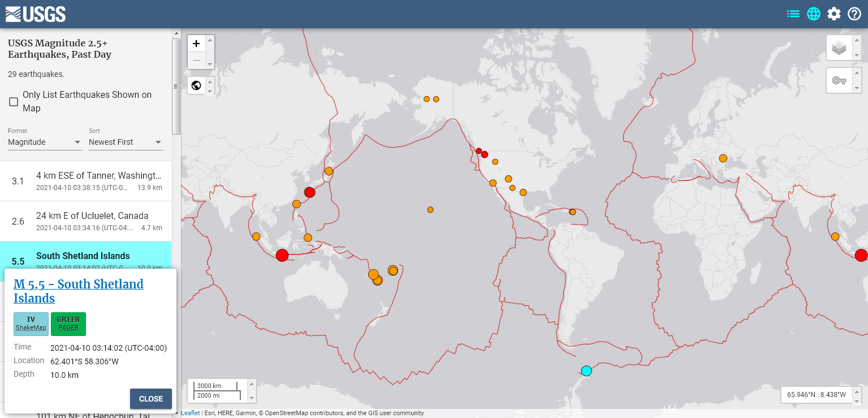Click the left orange marker in Alaska
Viewport: 868px width, 418px height.
pyautogui.click(x=426, y=99)
